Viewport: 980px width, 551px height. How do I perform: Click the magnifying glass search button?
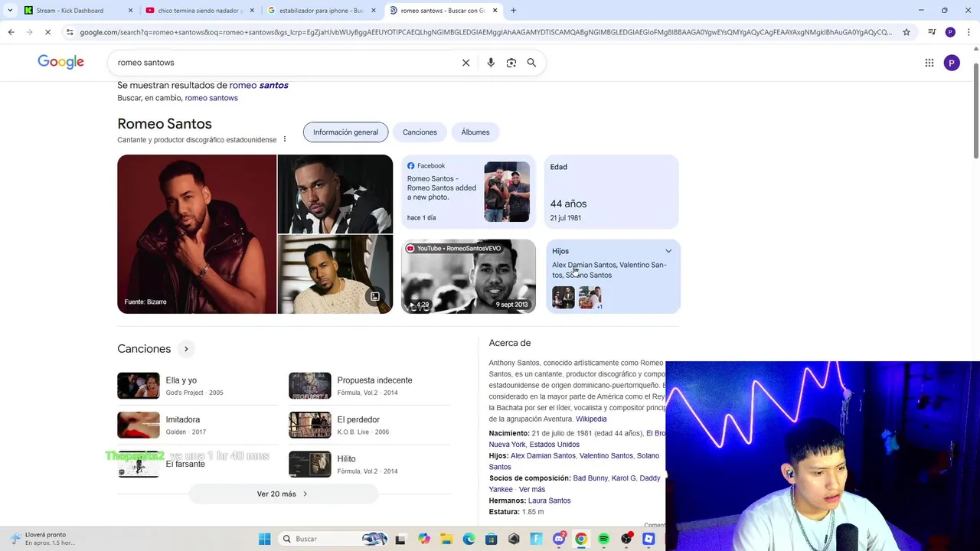531,63
